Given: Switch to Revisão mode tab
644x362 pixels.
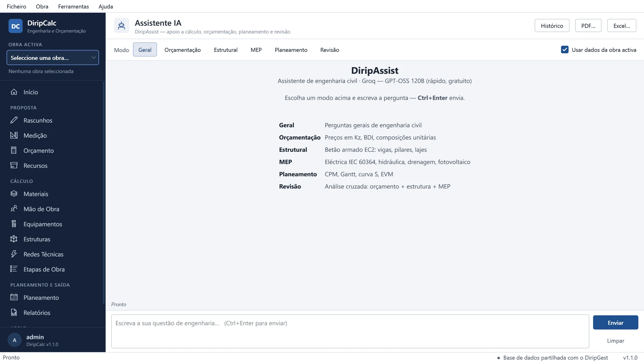Looking at the screenshot, I should click(x=330, y=50).
